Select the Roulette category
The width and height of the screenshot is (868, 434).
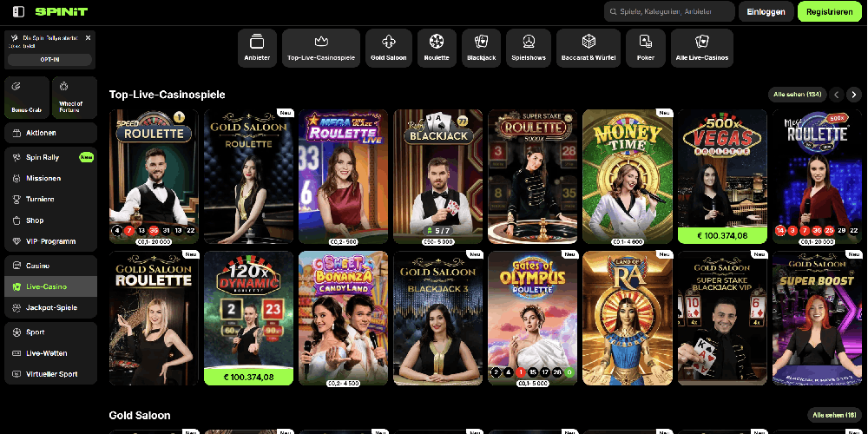pos(437,48)
